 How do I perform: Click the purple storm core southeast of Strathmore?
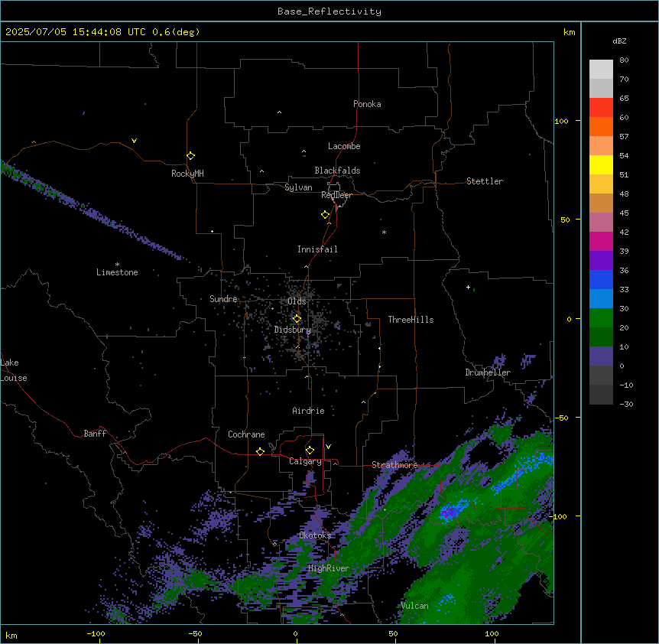(x=449, y=512)
